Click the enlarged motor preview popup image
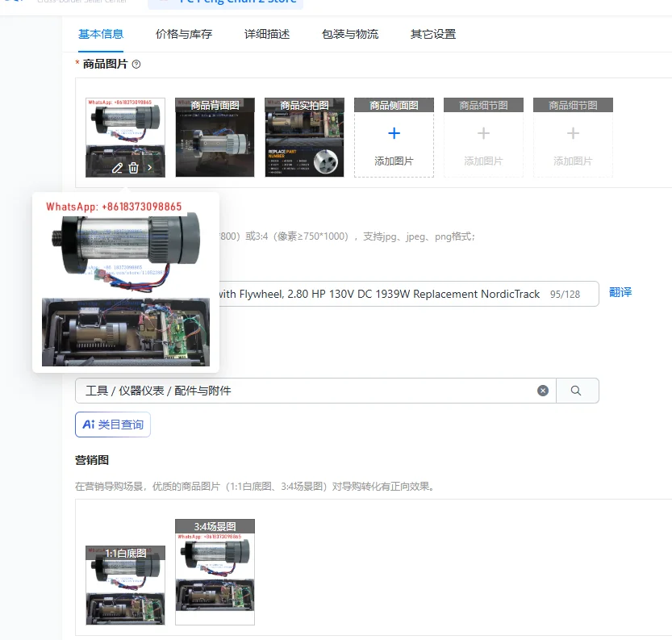Screen dimensions: 672x640 [126, 283]
